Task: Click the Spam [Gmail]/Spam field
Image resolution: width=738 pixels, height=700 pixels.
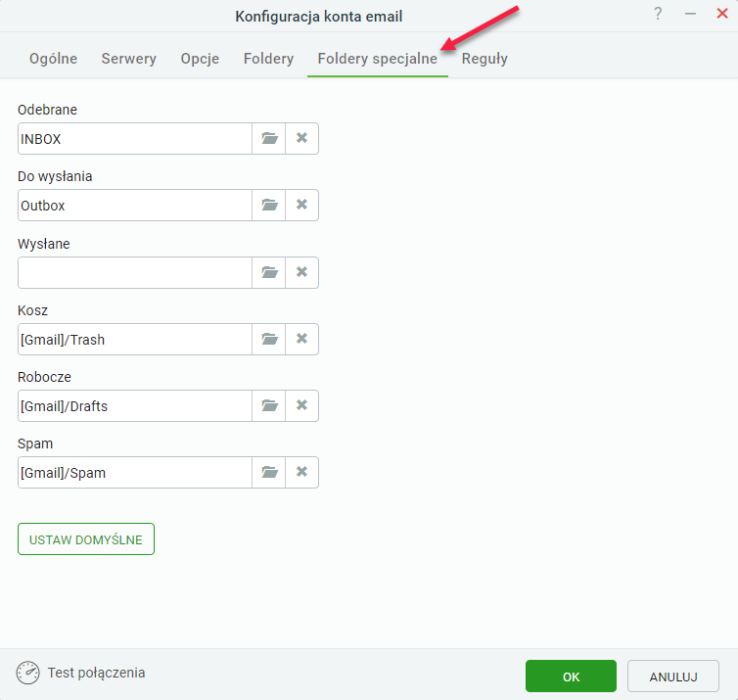Action: pos(135,472)
